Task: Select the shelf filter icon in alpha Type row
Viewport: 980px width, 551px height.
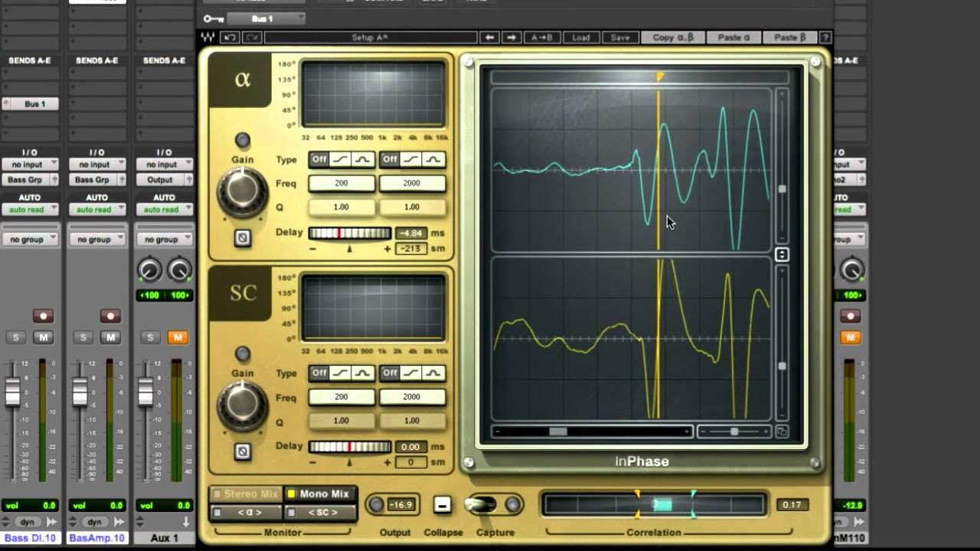Action: click(x=341, y=160)
